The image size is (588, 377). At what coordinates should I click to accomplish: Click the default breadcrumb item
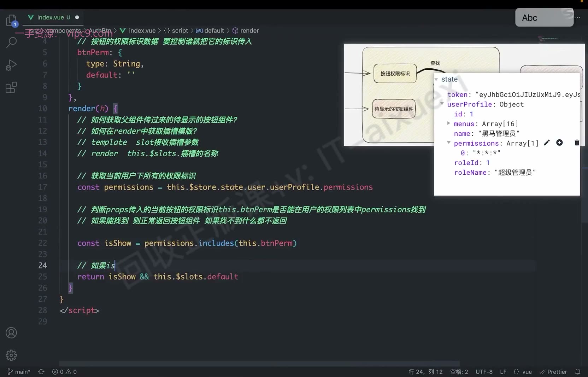coord(210,31)
